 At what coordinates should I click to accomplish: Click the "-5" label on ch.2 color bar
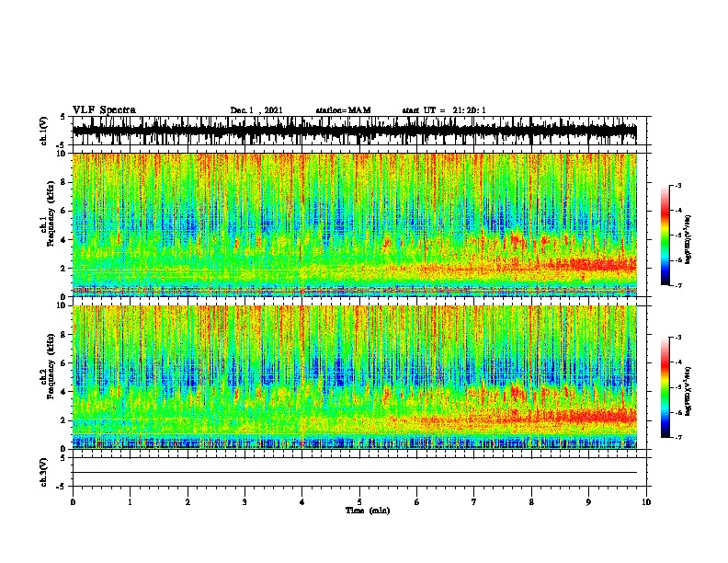pos(677,387)
